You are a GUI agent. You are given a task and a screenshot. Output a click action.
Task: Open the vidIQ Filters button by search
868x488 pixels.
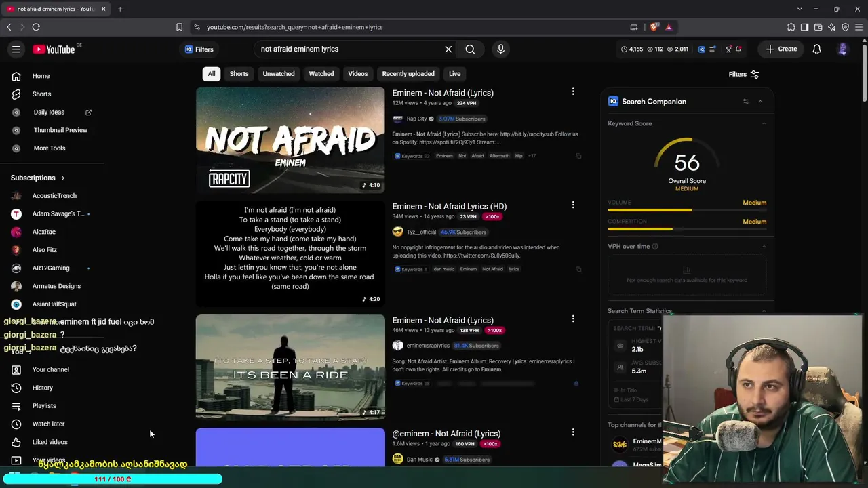[199, 49]
